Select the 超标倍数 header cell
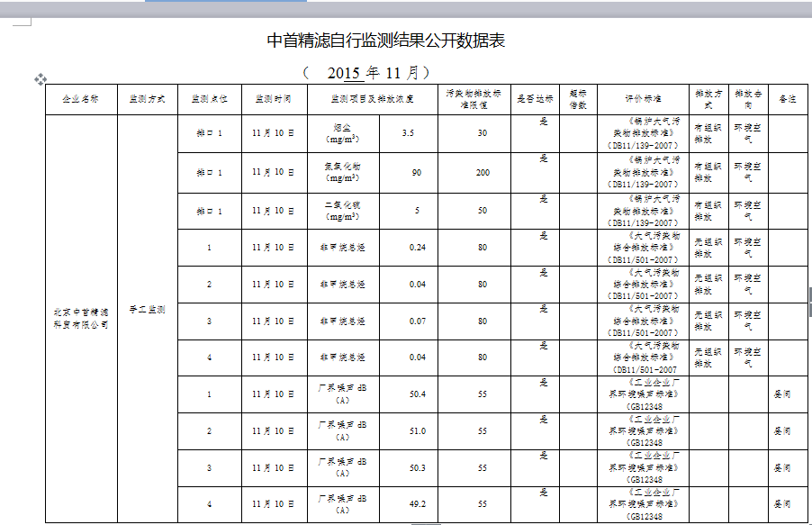 (578, 99)
